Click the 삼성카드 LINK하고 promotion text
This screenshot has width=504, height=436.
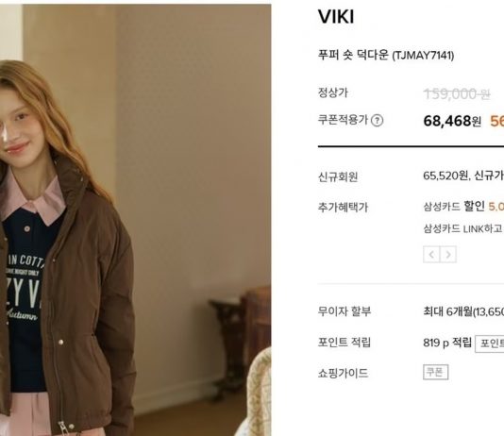tap(463, 228)
